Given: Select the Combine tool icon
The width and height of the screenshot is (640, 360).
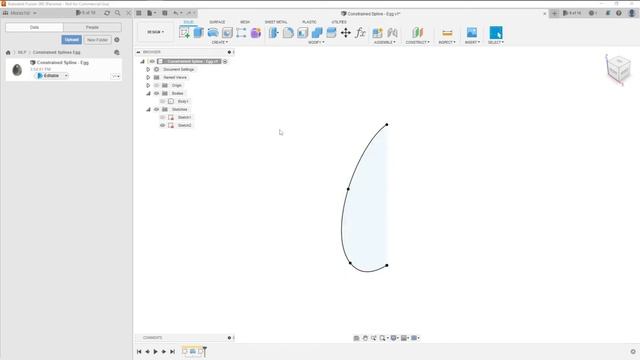Looking at the screenshot, I should pos(317,33).
